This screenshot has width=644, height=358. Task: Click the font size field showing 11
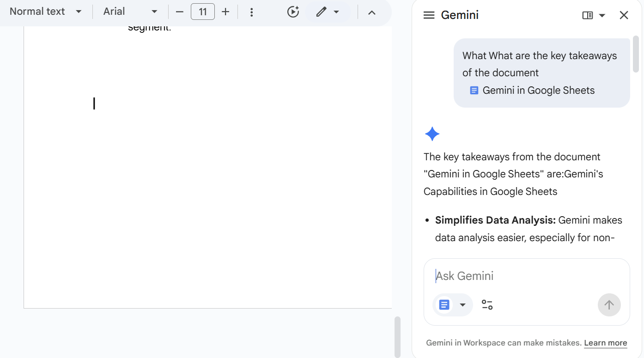click(x=203, y=12)
